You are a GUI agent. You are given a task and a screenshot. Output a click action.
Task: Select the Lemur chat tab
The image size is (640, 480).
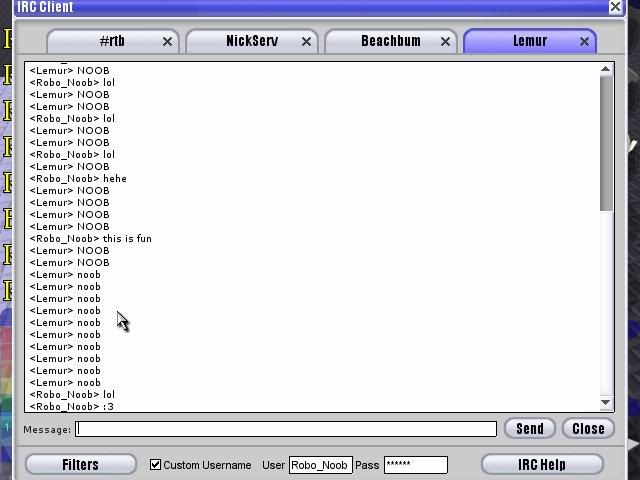(530, 41)
